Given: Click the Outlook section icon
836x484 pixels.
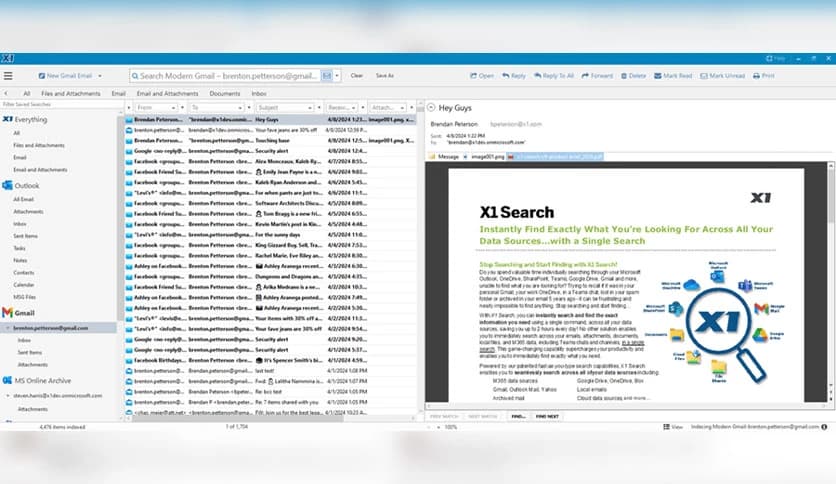Looking at the screenshot, I should 7,185.
